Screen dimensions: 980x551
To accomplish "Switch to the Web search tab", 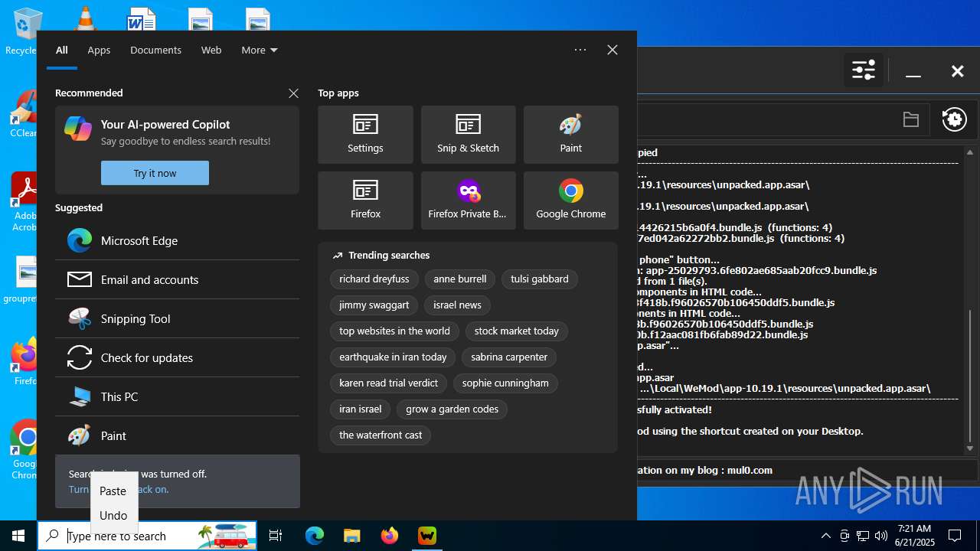I will pyautogui.click(x=211, y=50).
